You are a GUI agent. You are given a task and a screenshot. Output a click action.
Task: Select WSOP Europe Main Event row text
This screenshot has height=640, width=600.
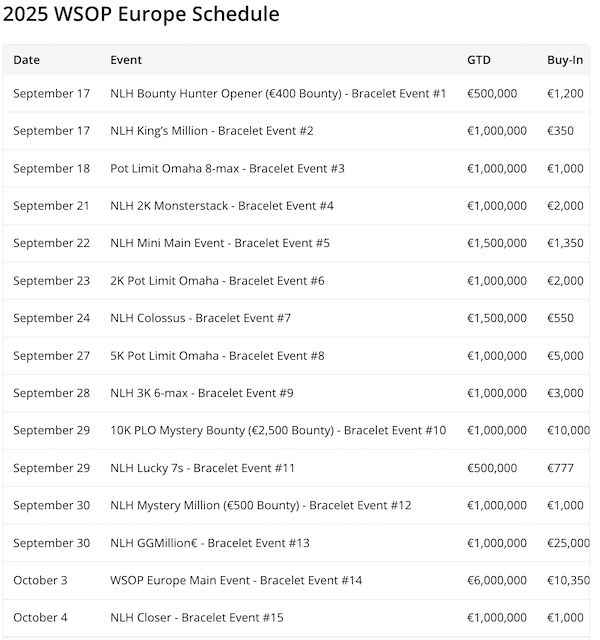coord(236,581)
